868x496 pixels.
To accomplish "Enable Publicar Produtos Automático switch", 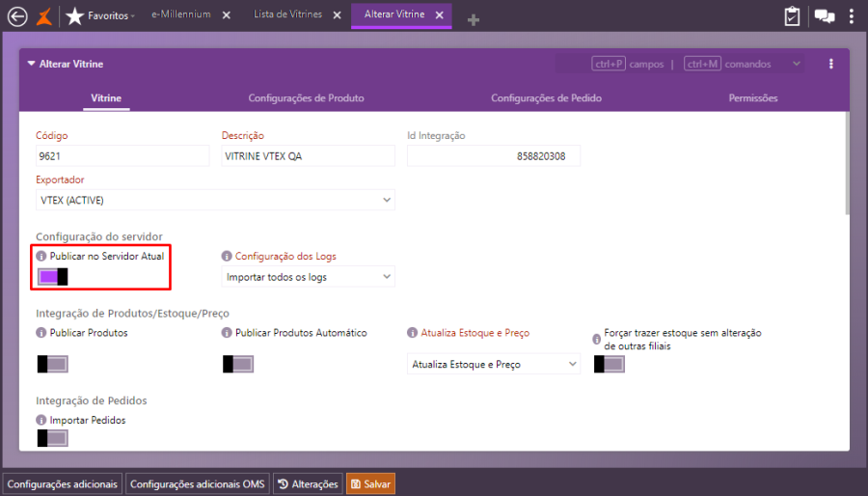I will [x=238, y=364].
